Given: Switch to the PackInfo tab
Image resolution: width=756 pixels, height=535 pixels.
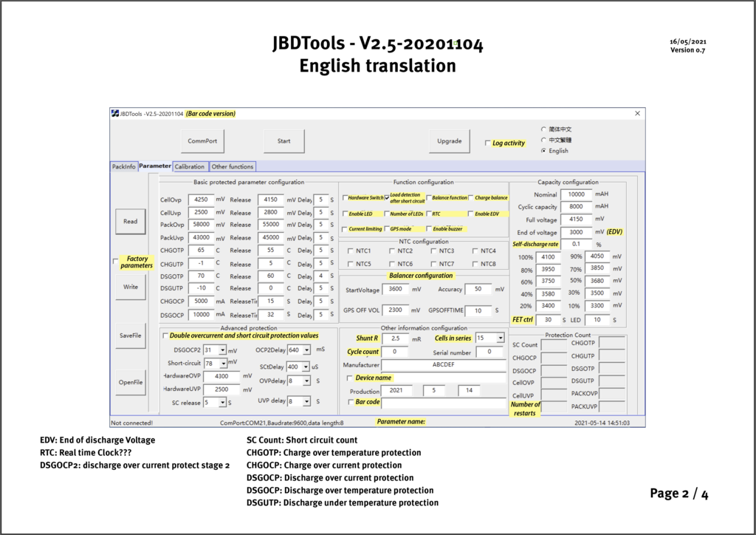Looking at the screenshot, I should pyautogui.click(x=124, y=166).
